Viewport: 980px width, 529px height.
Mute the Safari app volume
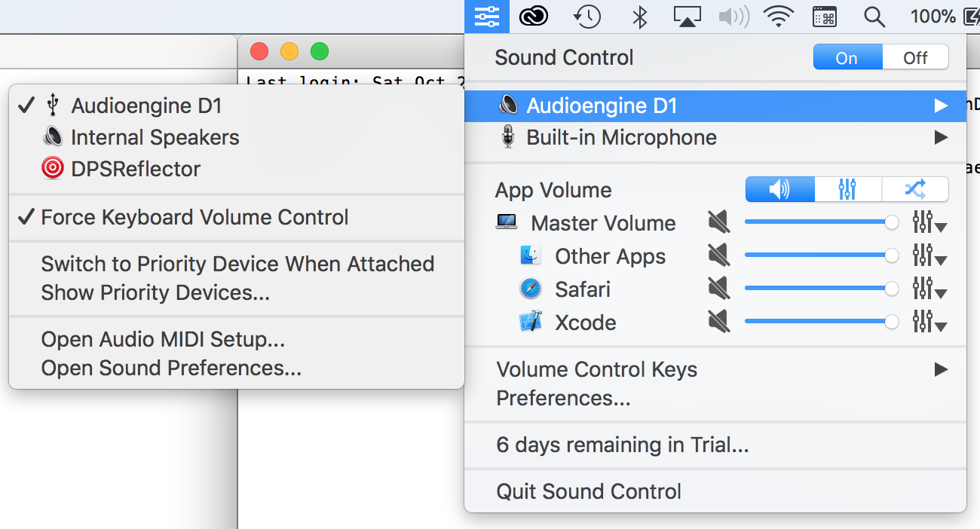719,289
